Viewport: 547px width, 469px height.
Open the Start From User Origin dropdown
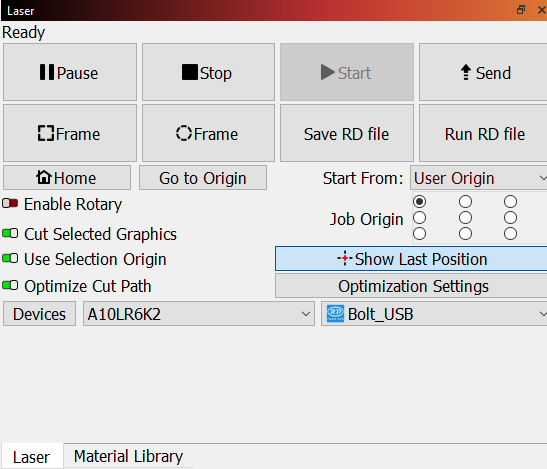pyautogui.click(x=479, y=178)
